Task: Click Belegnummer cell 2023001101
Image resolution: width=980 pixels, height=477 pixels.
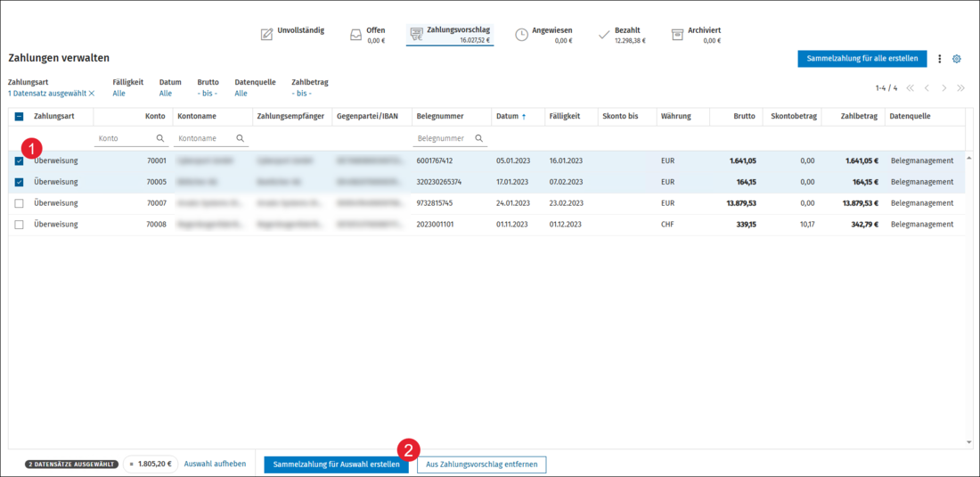Action: pyautogui.click(x=435, y=225)
